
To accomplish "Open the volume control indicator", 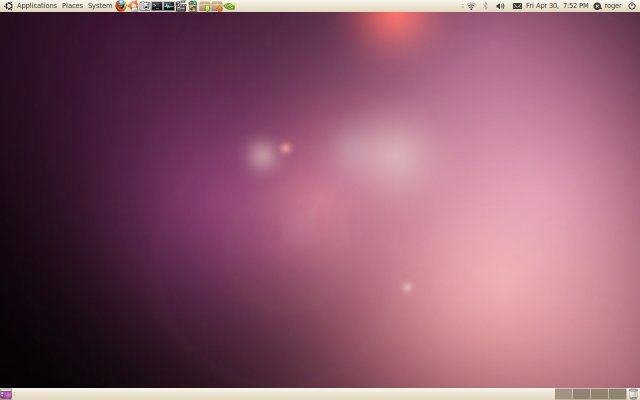I will pos(500,6).
